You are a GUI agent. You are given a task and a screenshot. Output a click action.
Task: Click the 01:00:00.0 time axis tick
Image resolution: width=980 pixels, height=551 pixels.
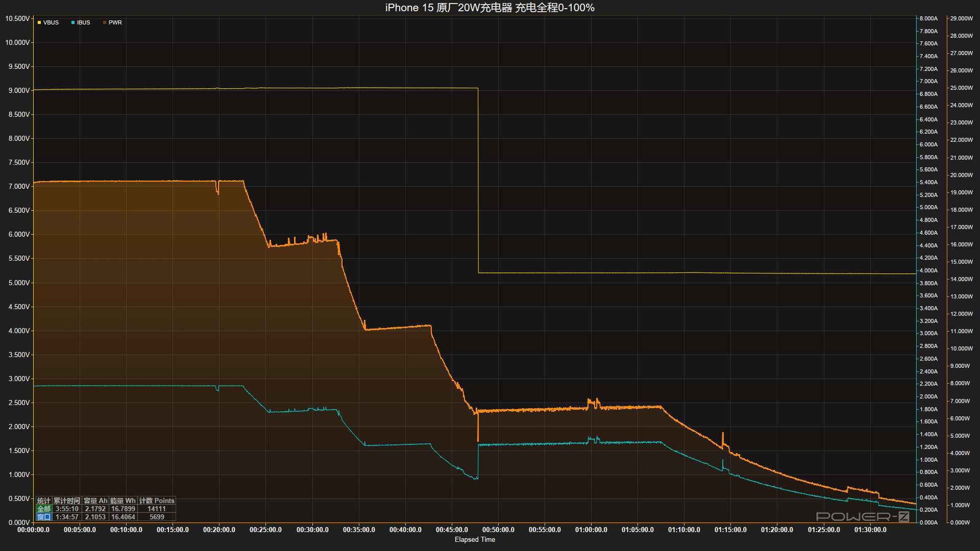(x=591, y=530)
